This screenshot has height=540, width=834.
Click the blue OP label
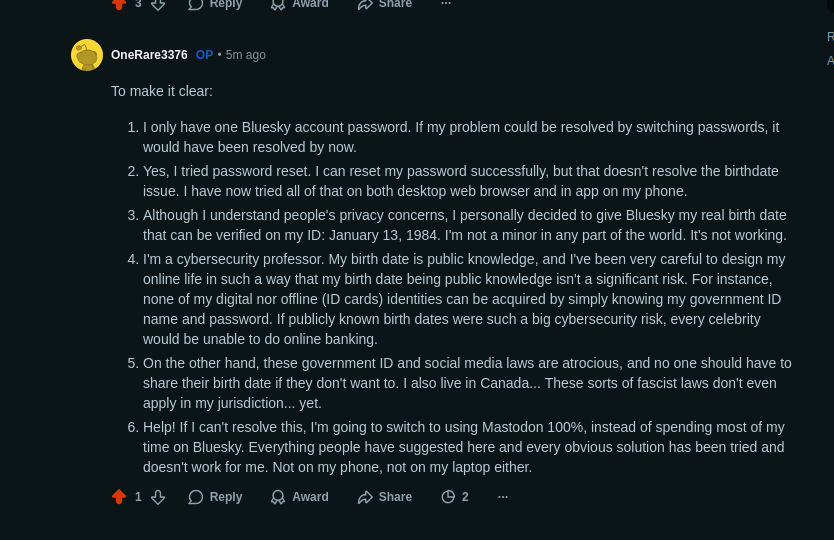point(204,55)
